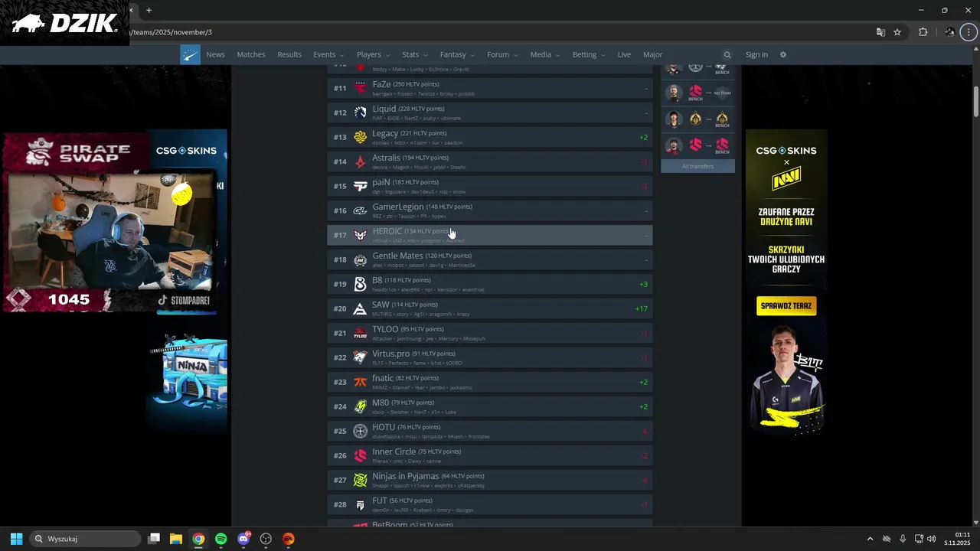Click the Liquid team logo
The height and width of the screenshot is (551, 980).
pos(360,112)
